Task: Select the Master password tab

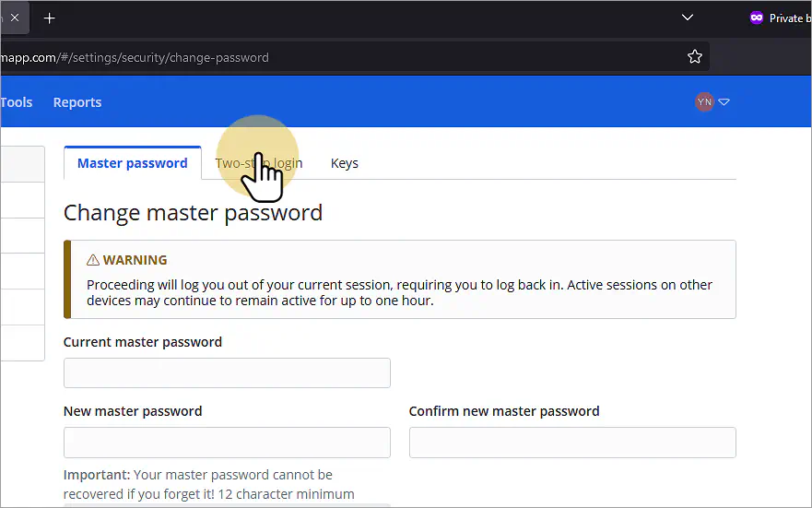Action: (x=133, y=163)
